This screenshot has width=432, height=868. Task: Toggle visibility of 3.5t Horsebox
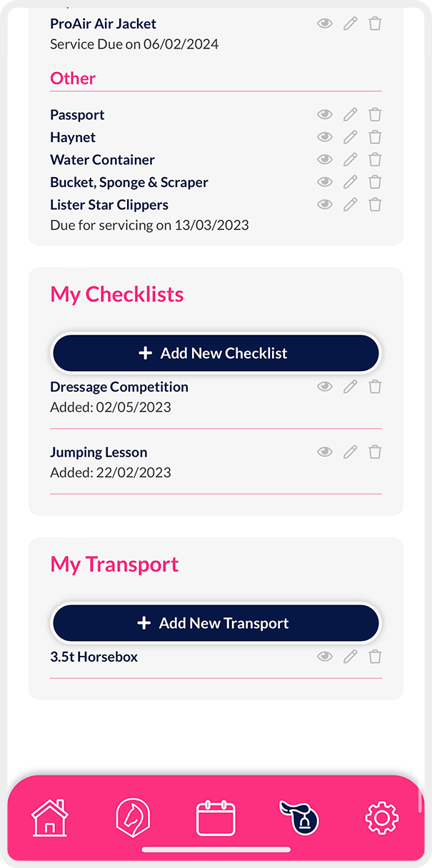coord(325,657)
